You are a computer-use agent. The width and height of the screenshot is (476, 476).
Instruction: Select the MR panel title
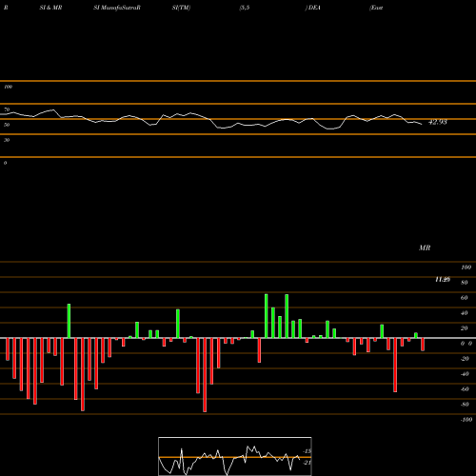(x=425, y=248)
